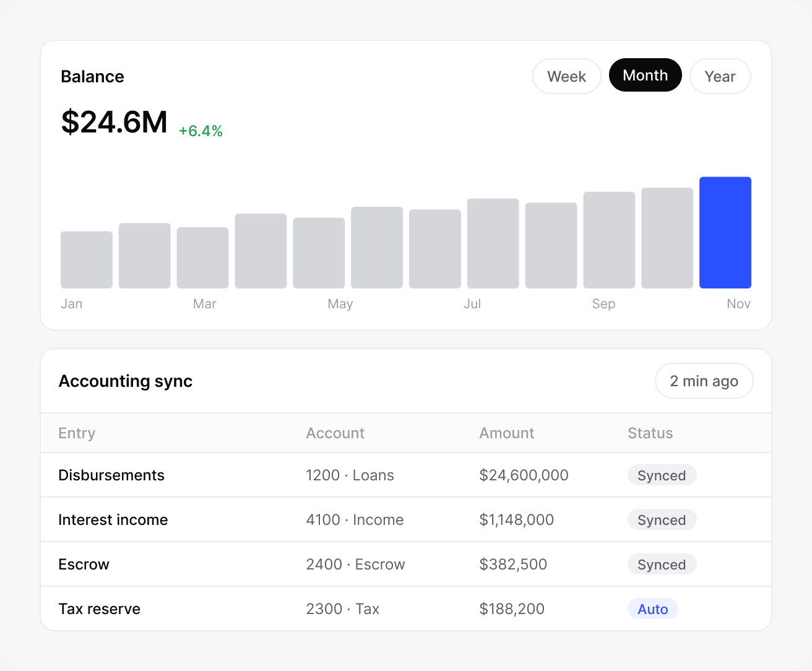812x671 pixels.
Task: Select the Month view tab
Action: 645,75
